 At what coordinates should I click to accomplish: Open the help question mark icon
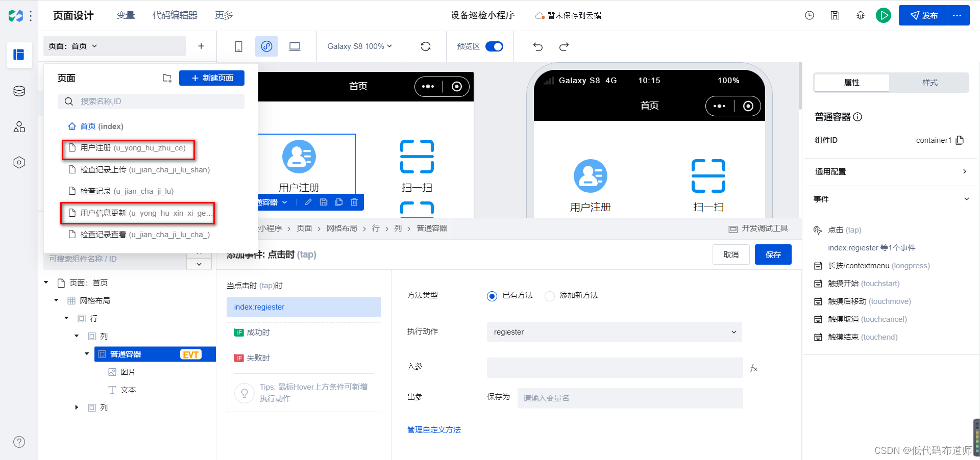click(x=19, y=442)
